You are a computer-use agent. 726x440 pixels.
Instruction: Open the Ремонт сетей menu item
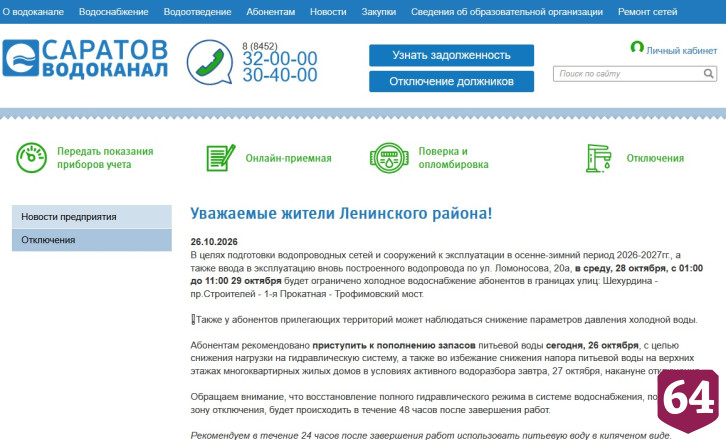(x=647, y=12)
